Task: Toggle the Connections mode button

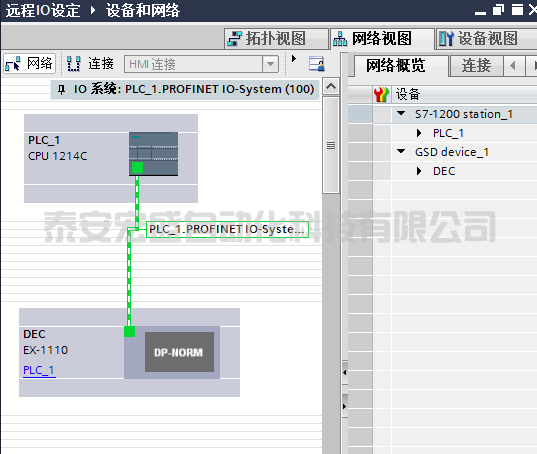Action: pyautogui.click(x=90, y=64)
